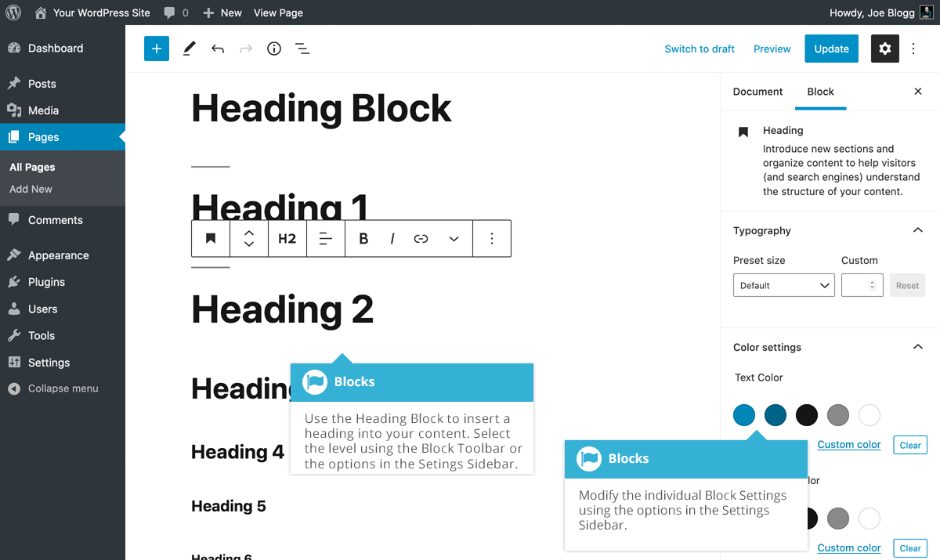Image resolution: width=940 pixels, height=560 pixels.
Task: Click the heading block type bookmark icon
Action: (x=211, y=239)
